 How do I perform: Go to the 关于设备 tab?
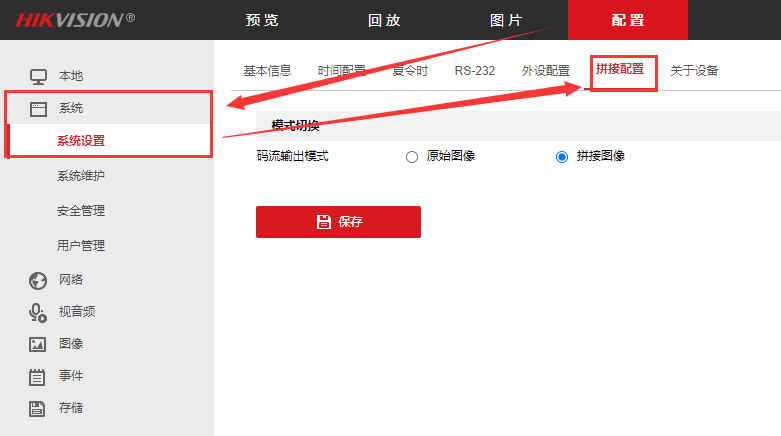694,70
